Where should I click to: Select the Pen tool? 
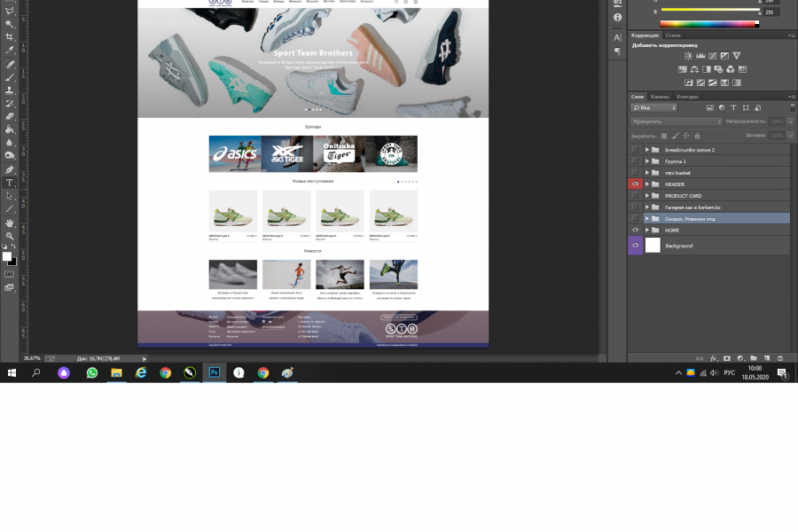click(9, 169)
